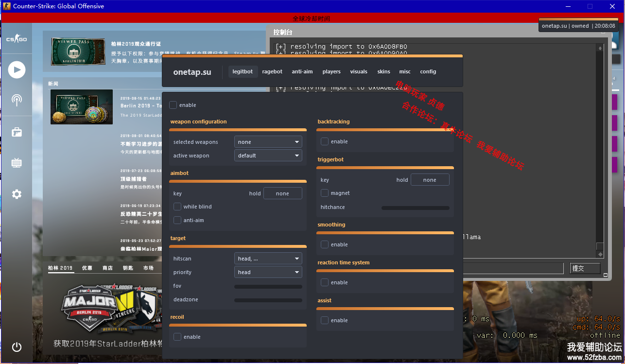Enable the backtracking checkbox
Viewport: 625px width, 364px height.
[x=325, y=141]
